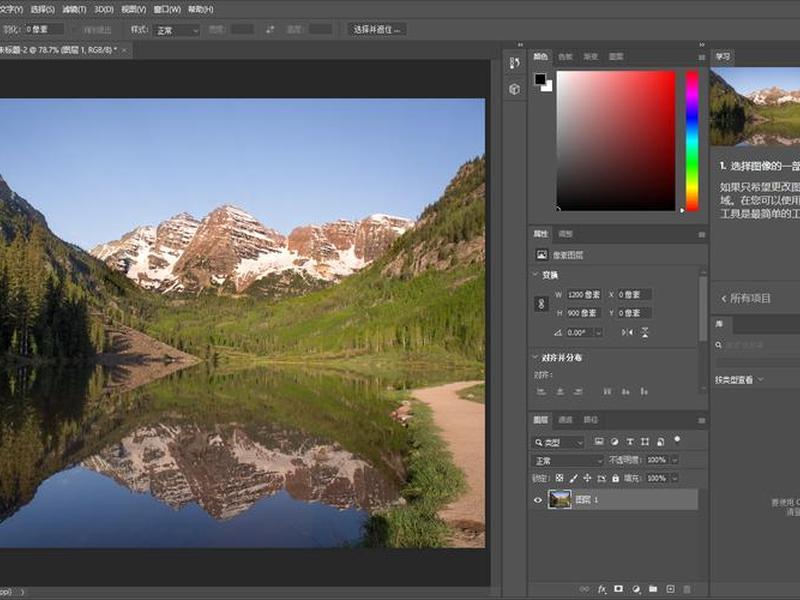Close the untitled-2 document tab

click(124, 50)
